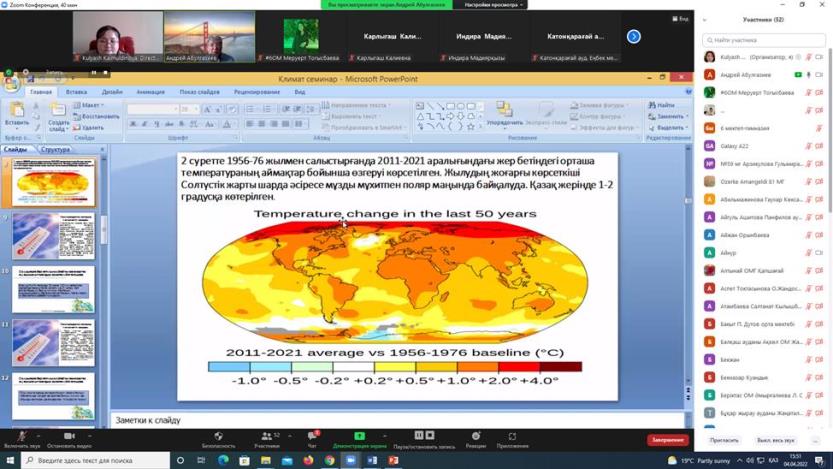Open Реакции reactions in Zoom toolbar
Screen dimensions: 833x469
(475, 439)
